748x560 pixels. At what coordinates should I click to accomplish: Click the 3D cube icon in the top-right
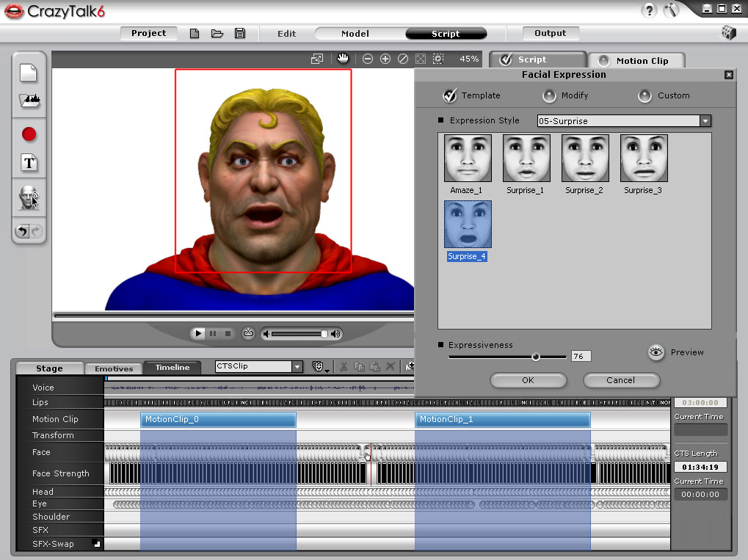728,32
